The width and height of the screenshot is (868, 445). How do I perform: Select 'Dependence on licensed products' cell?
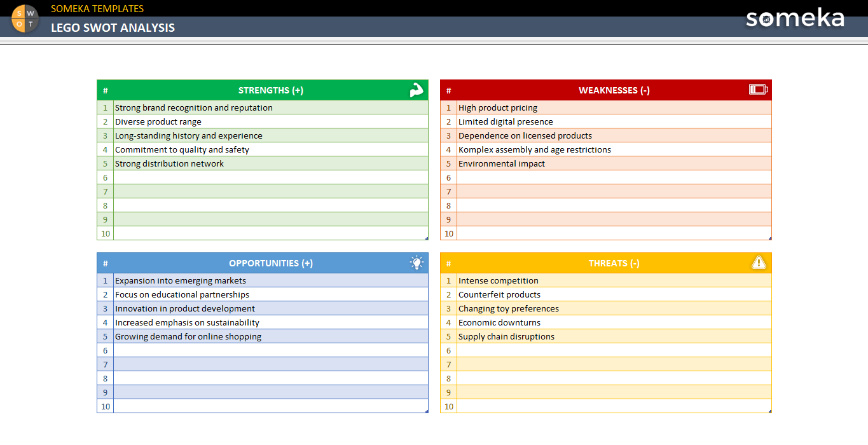point(614,135)
